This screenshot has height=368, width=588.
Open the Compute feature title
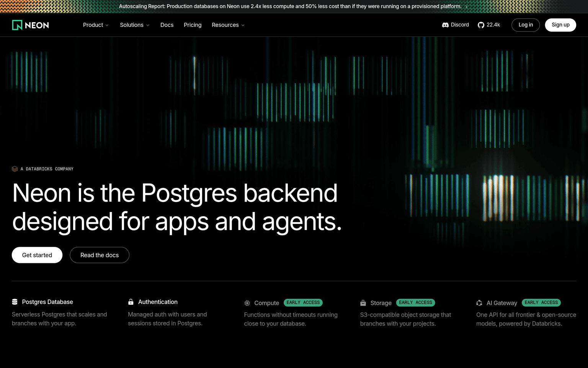[266, 303]
